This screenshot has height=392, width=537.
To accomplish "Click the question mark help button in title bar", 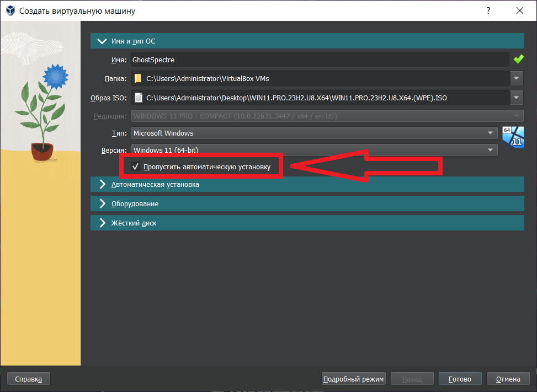I will tap(488, 10).
